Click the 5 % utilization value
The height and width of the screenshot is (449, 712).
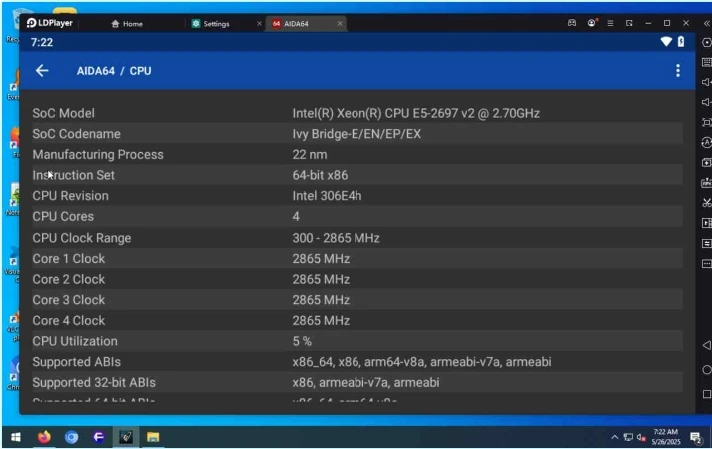coord(302,341)
